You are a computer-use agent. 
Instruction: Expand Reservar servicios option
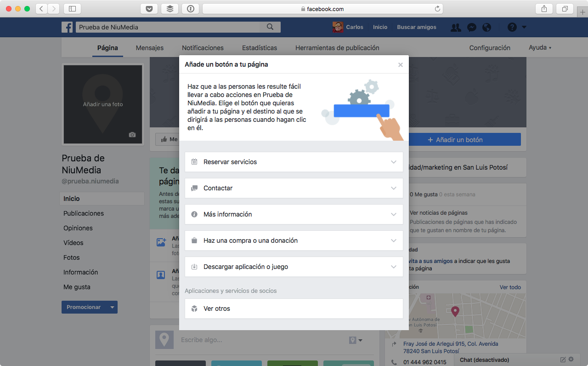294,162
